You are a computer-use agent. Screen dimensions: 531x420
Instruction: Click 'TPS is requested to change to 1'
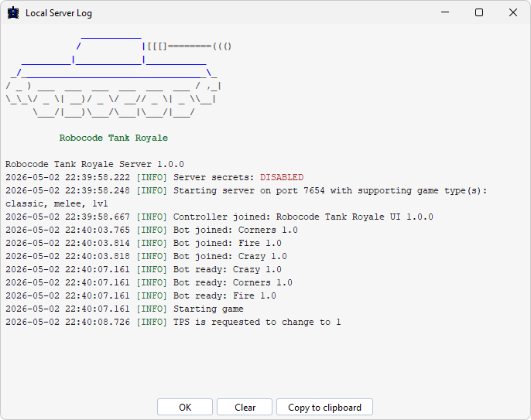point(257,322)
